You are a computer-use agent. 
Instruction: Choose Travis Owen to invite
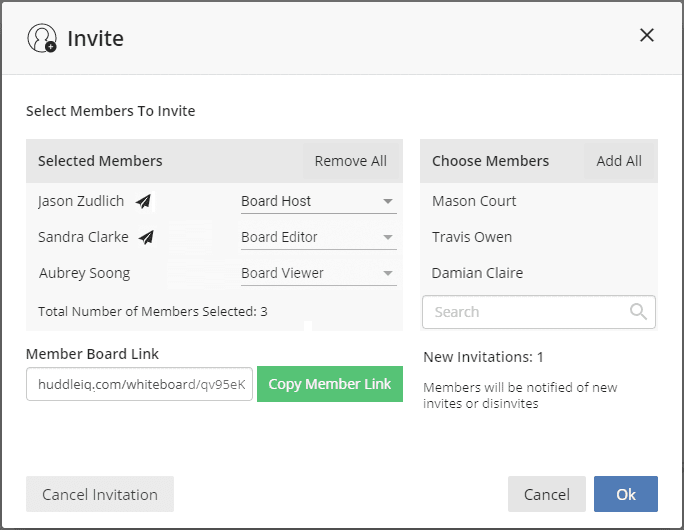click(x=472, y=237)
